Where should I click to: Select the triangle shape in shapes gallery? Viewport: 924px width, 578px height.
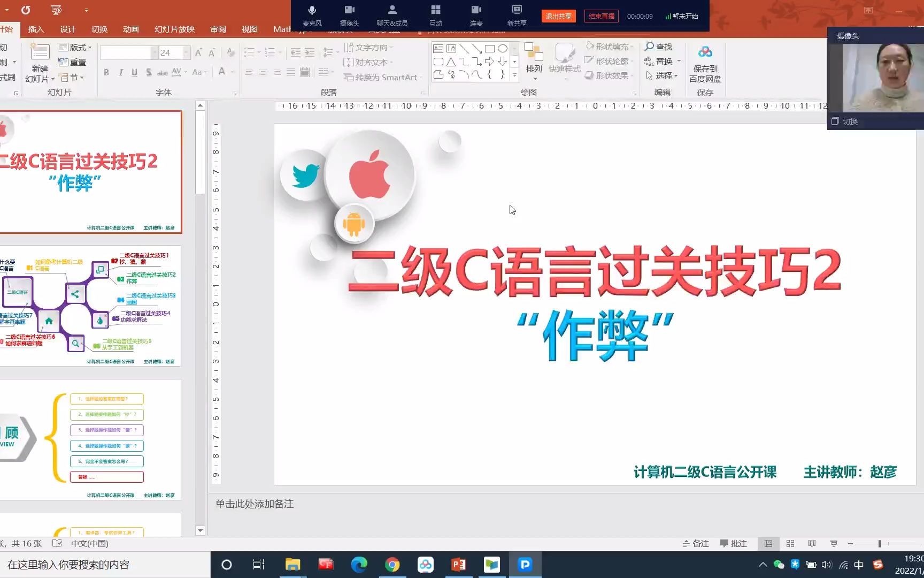[x=451, y=62]
